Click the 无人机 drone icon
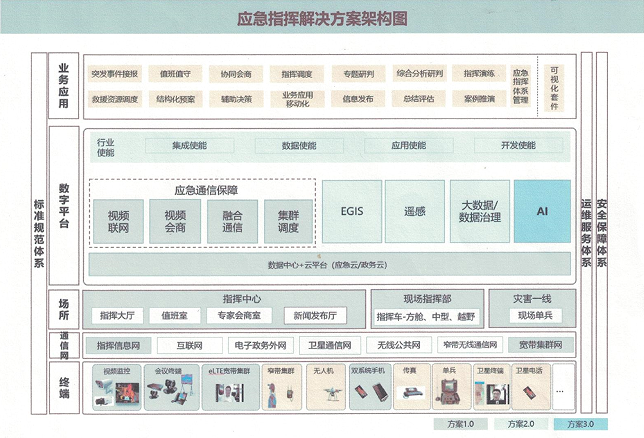This screenshot has width=644, height=438. coord(323,392)
